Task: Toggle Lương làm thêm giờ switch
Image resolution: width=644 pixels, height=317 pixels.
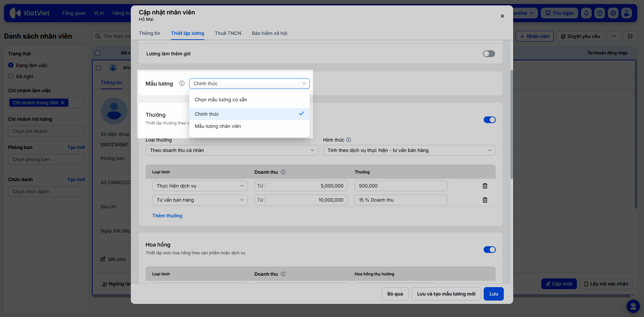Action: point(489,54)
